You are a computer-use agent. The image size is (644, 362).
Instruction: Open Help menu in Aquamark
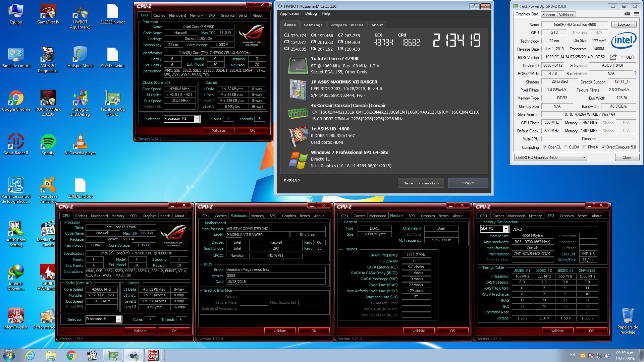326,13
